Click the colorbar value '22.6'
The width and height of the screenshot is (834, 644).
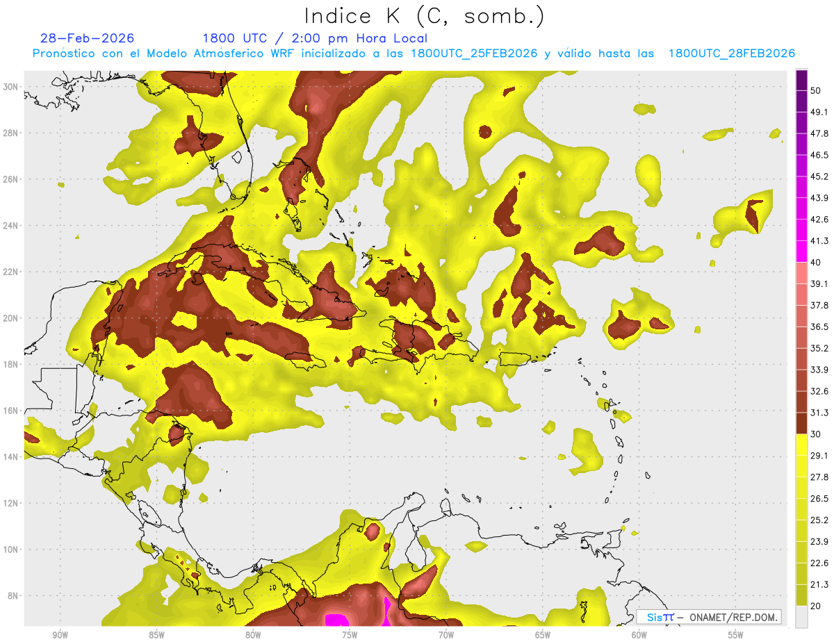click(819, 563)
